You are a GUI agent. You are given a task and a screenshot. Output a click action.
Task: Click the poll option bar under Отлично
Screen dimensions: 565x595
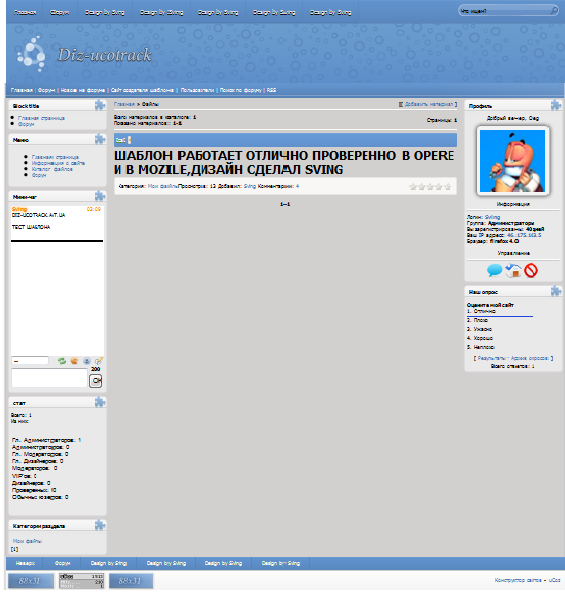pyautogui.click(x=500, y=316)
